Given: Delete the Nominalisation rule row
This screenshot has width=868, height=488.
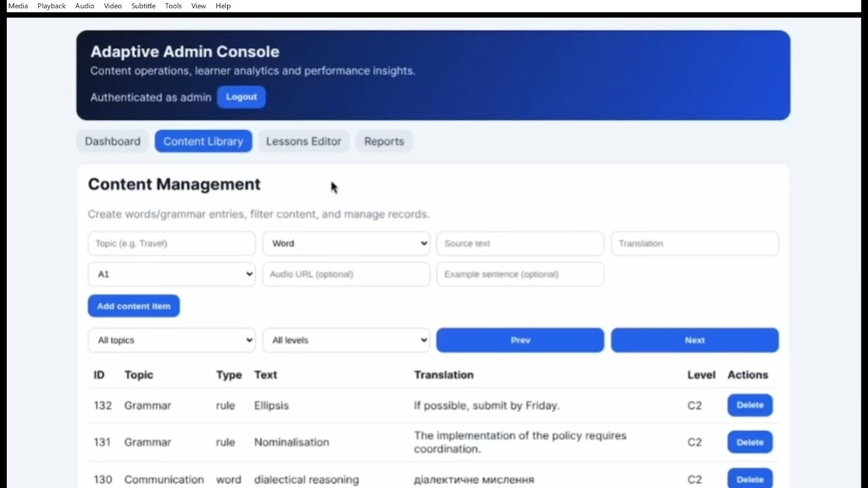Looking at the screenshot, I should [750, 442].
